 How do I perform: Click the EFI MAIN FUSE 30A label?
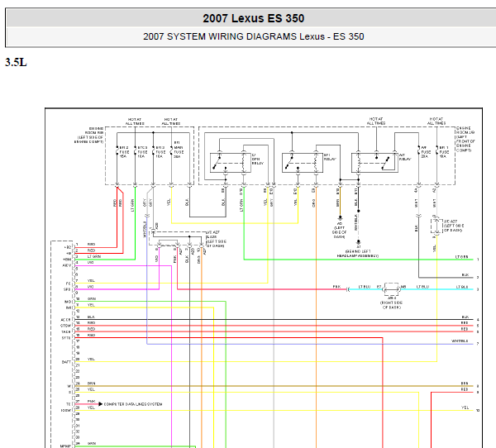179,150
